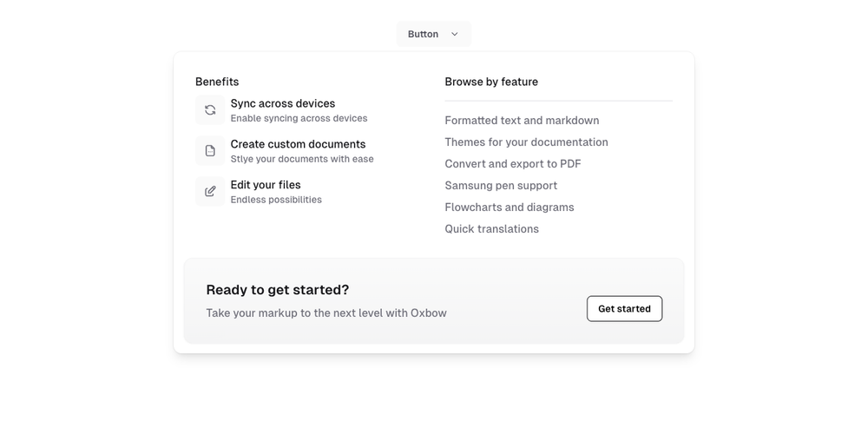The width and height of the screenshot is (868, 441).
Task: Open the "Sync across devices" benefit
Action: point(282,103)
